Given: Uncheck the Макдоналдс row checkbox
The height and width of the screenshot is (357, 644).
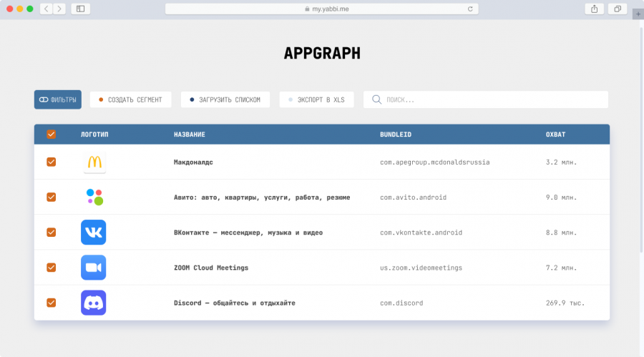Looking at the screenshot, I should tap(52, 162).
